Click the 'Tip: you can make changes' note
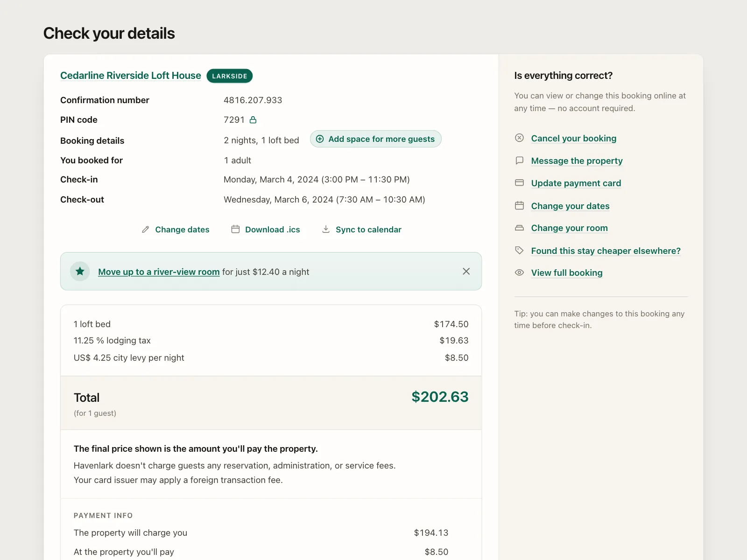This screenshot has width=747, height=560. pyautogui.click(x=599, y=320)
